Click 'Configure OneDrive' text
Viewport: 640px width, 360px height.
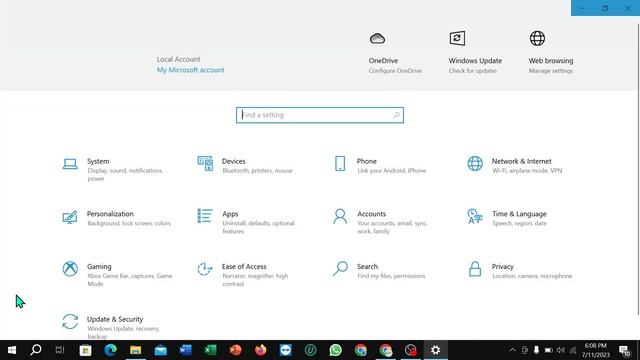pyautogui.click(x=395, y=71)
